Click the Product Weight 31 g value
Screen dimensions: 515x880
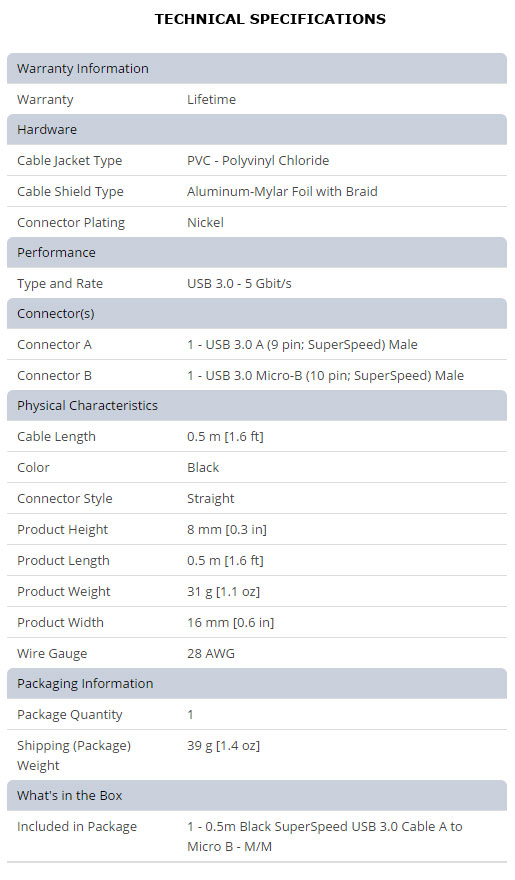[223, 592]
